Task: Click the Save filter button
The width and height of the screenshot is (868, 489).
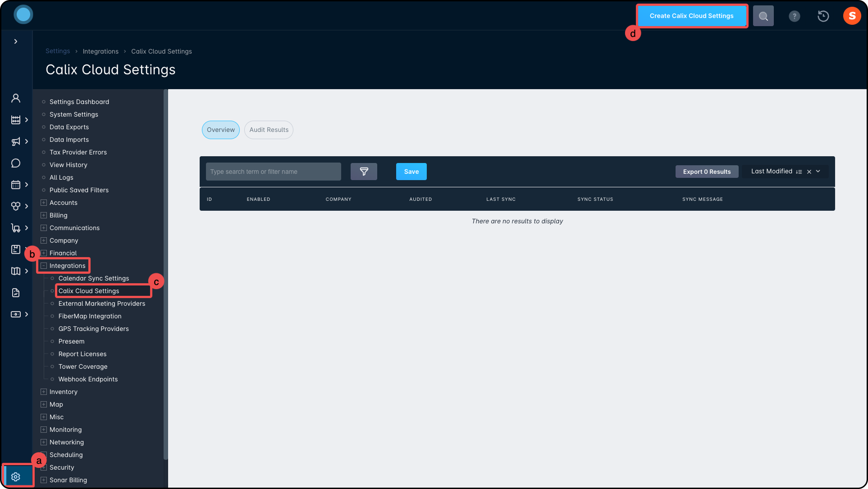Action: [411, 172]
